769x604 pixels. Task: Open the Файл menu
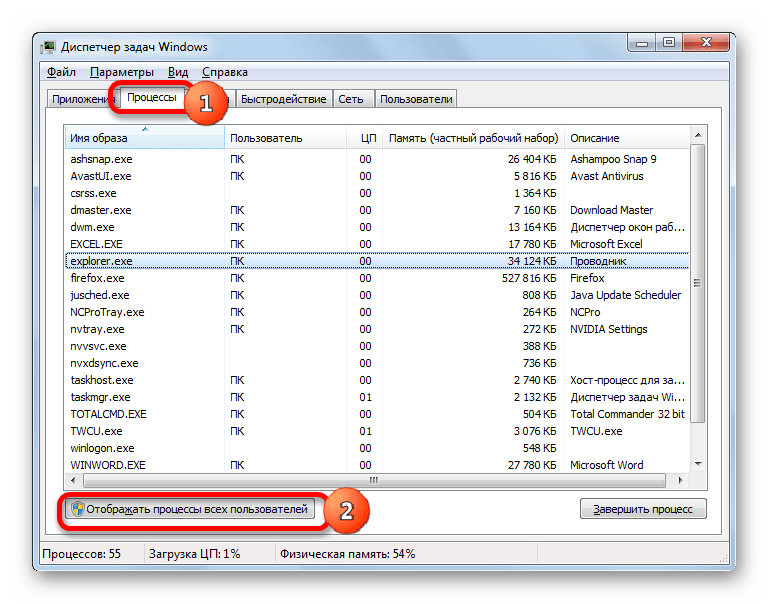point(61,72)
